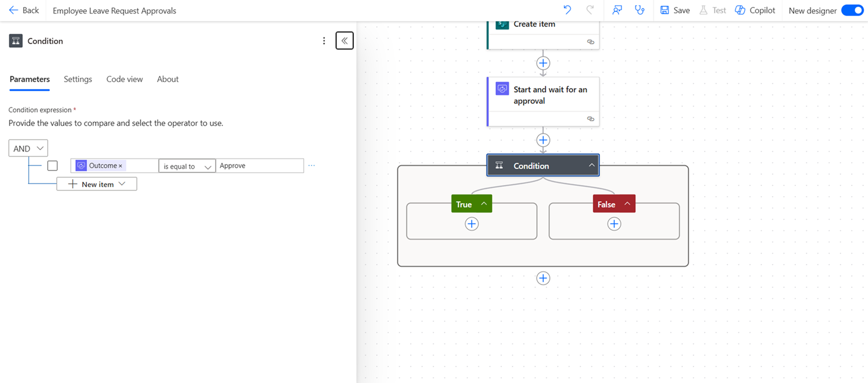
Task: Click the Approve value input field
Action: [x=260, y=166]
